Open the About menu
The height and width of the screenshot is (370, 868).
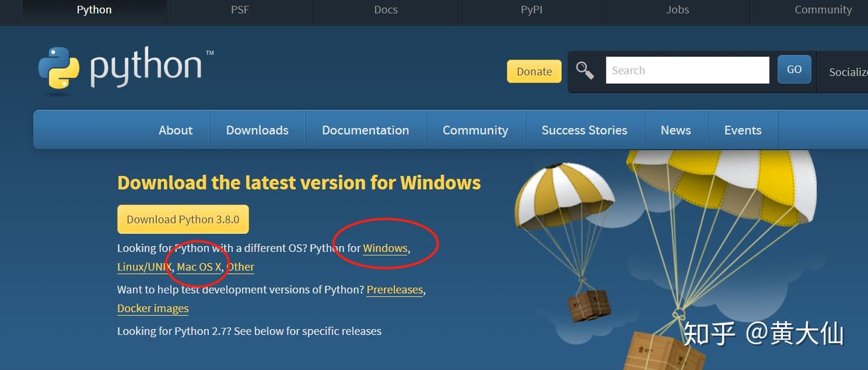click(x=175, y=130)
